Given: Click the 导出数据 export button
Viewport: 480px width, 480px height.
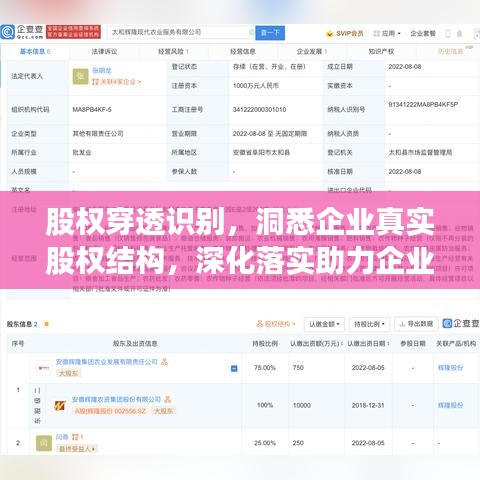Looking at the screenshot, I should (416, 324).
